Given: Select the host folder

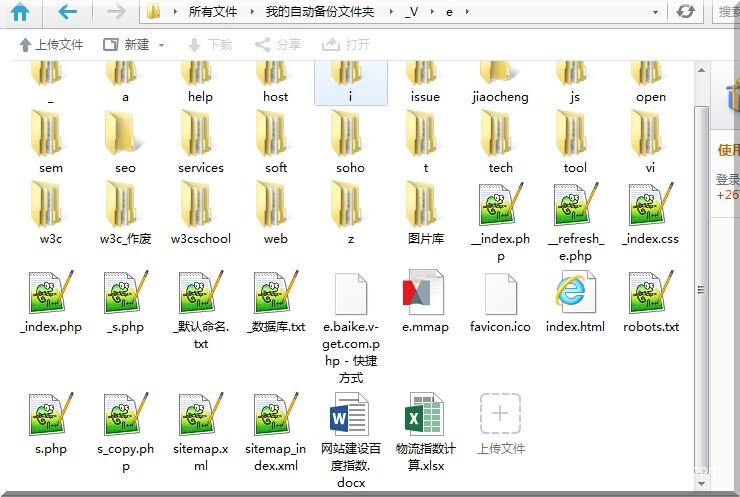Looking at the screenshot, I should [275, 83].
